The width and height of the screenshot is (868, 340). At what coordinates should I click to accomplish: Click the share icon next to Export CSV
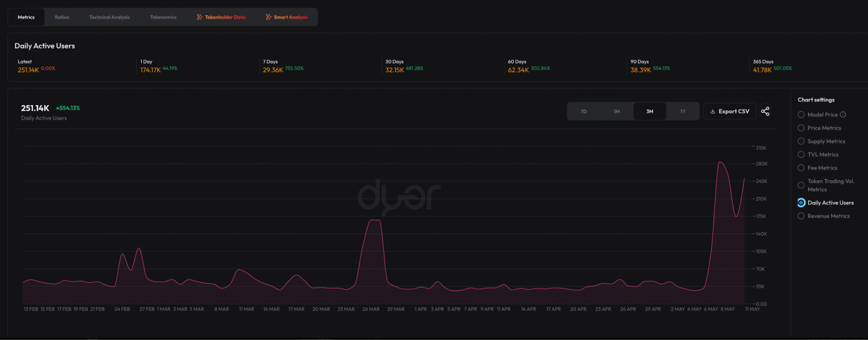[765, 111]
